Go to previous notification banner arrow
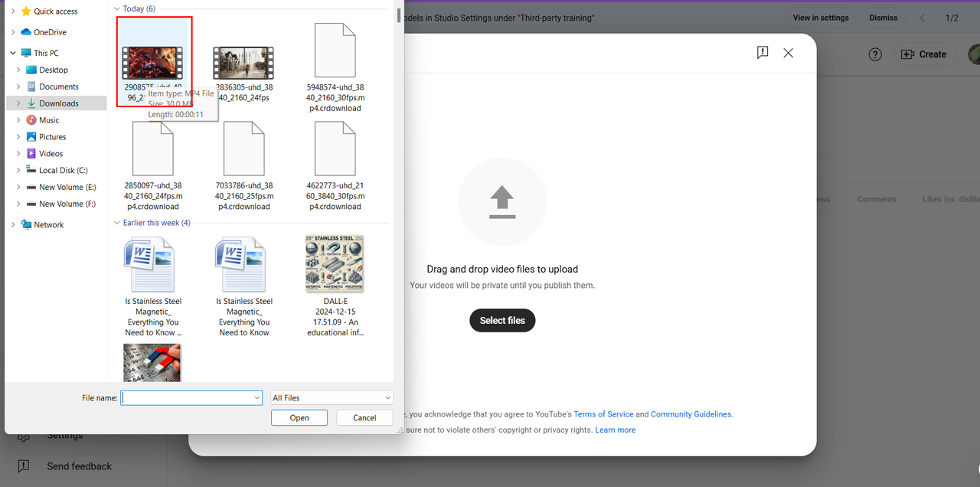 tap(923, 18)
